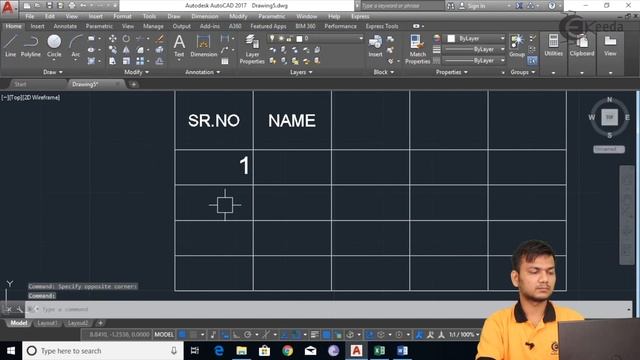The width and height of the screenshot is (640, 360).
Task: Select the Arc tool
Action: pyautogui.click(x=76, y=45)
